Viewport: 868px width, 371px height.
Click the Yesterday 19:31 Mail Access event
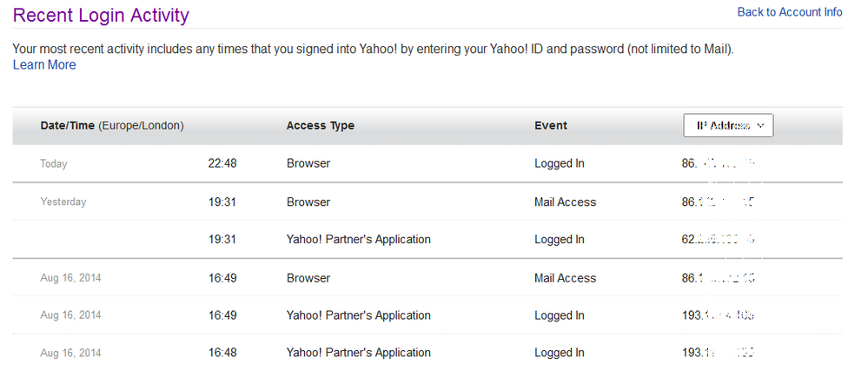click(565, 202)
